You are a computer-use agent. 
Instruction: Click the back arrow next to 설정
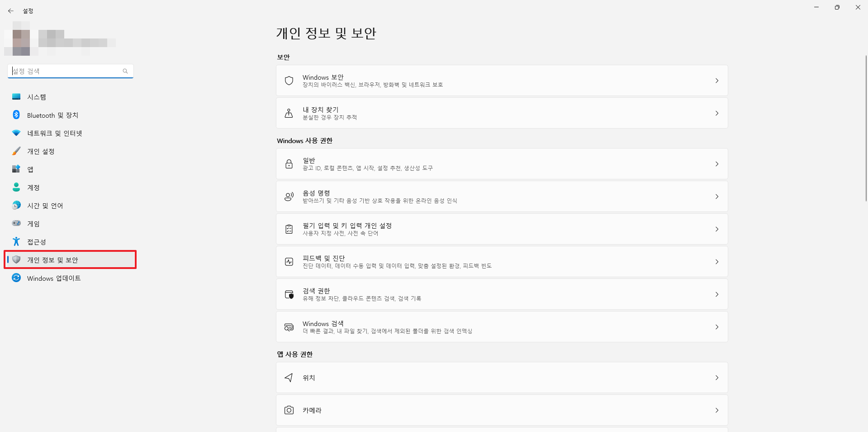coord(11,11)
